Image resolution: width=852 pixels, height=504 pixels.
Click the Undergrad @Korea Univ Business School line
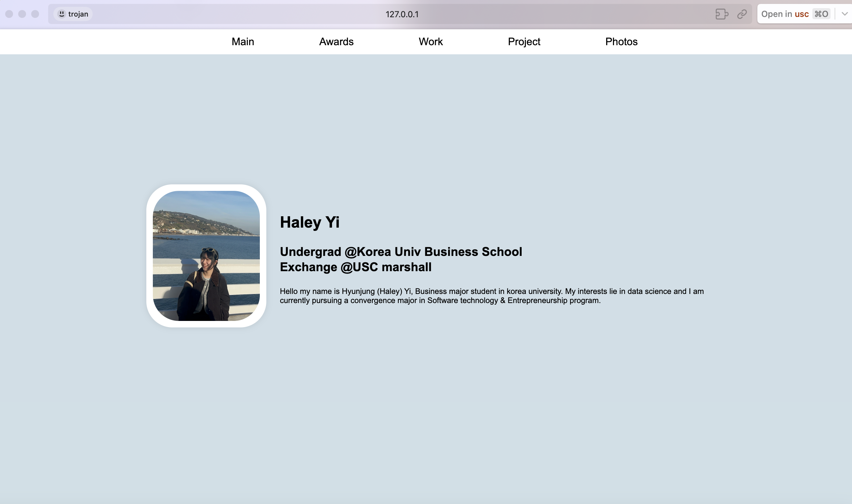pos(401,252)
